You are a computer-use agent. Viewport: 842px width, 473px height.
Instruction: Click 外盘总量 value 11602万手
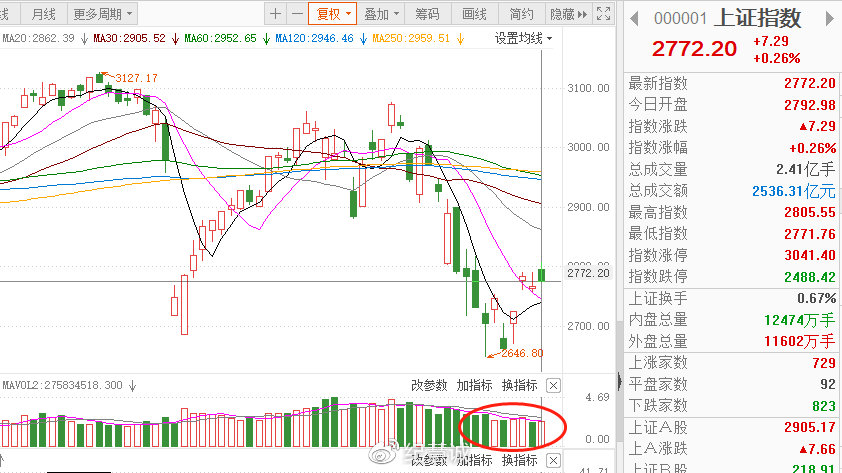(x=800, y=342)
